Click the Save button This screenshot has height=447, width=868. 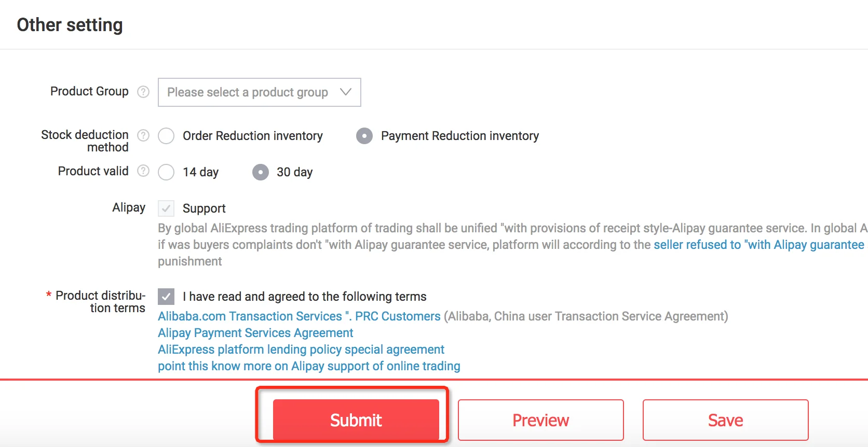point(726,420)
